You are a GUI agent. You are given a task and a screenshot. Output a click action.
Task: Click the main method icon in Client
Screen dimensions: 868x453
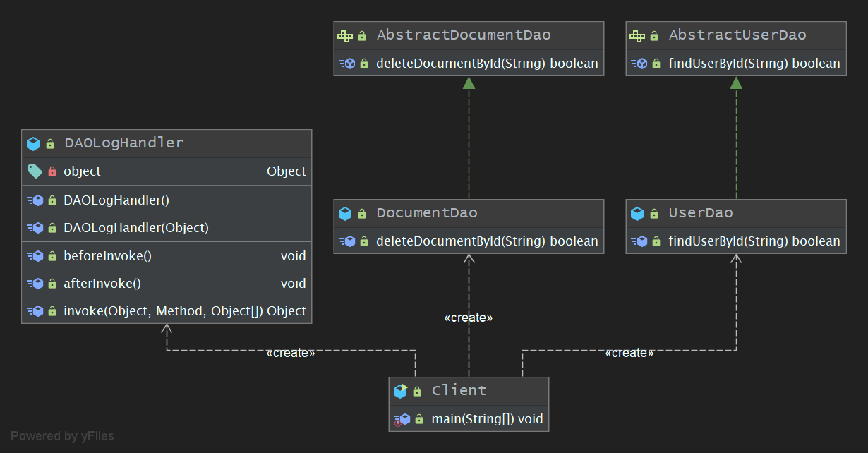pos(400,419)
